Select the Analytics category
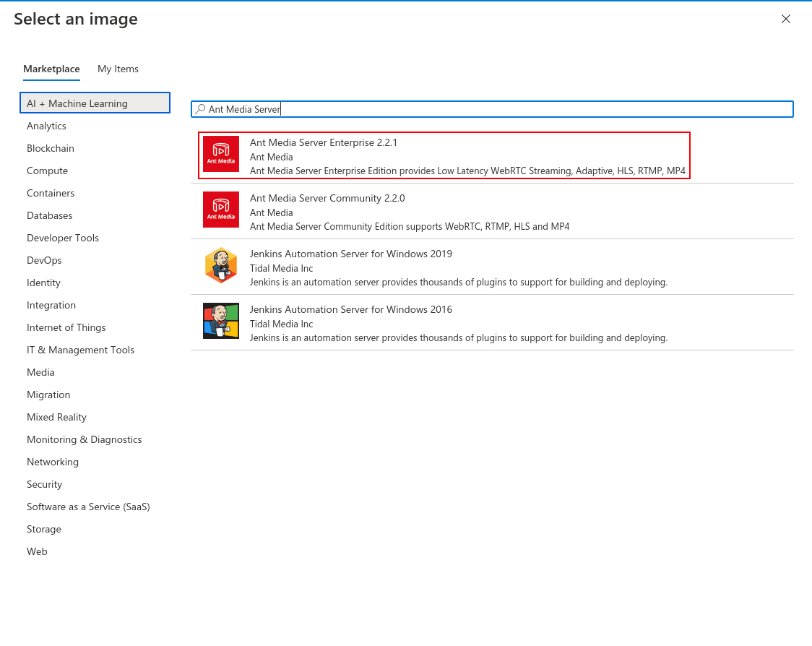Screen dimensions: 812x646 click(47, 126)
